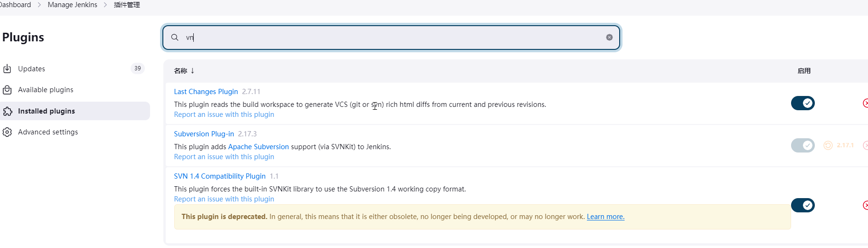Disable the Last Changes Plugin toggle
This screenshot has width=868, height=248.
pyautogui.click(x=802, y=103)
